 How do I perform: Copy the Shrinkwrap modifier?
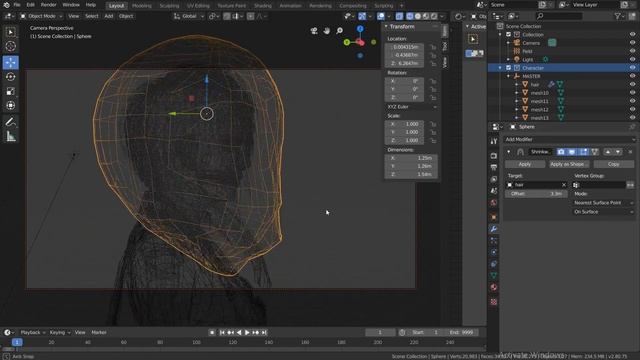click(x=613, y=164)
